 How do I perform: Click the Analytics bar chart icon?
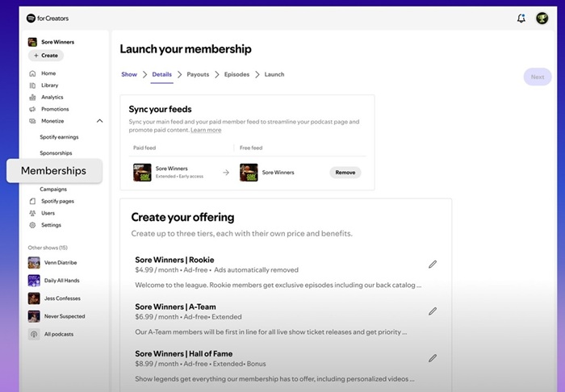(x=32, y=97)
